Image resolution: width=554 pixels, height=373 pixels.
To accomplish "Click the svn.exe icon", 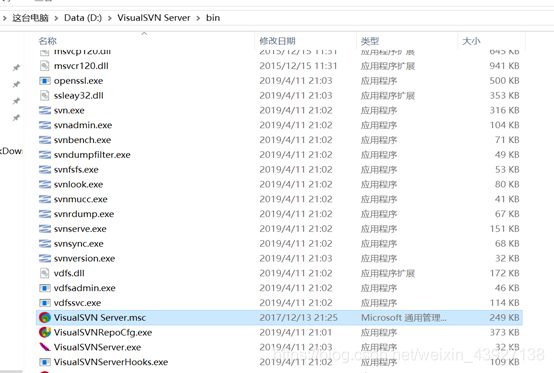I will pyautogui.click(x=45, y=111).
